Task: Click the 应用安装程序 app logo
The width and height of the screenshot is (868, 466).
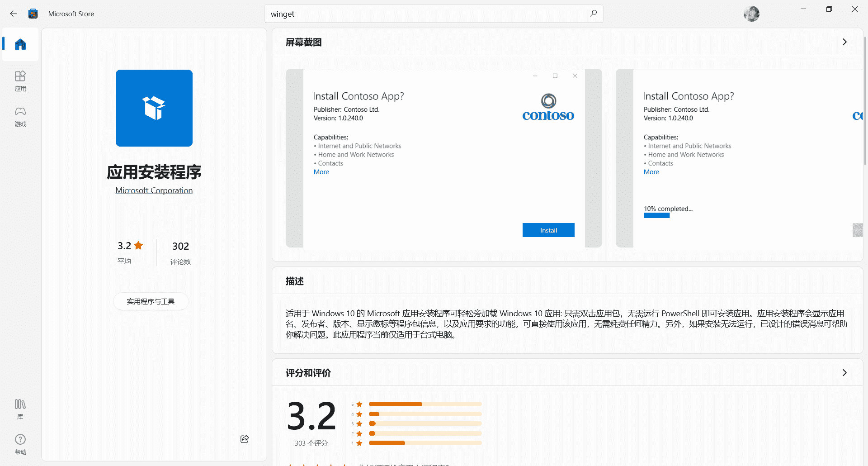Action: point(154,108)
